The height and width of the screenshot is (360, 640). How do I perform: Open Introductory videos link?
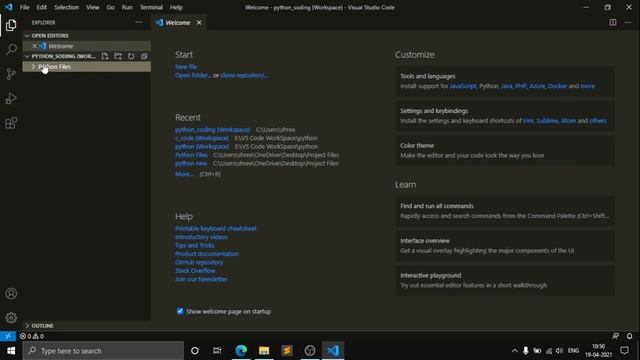point(201,237)
